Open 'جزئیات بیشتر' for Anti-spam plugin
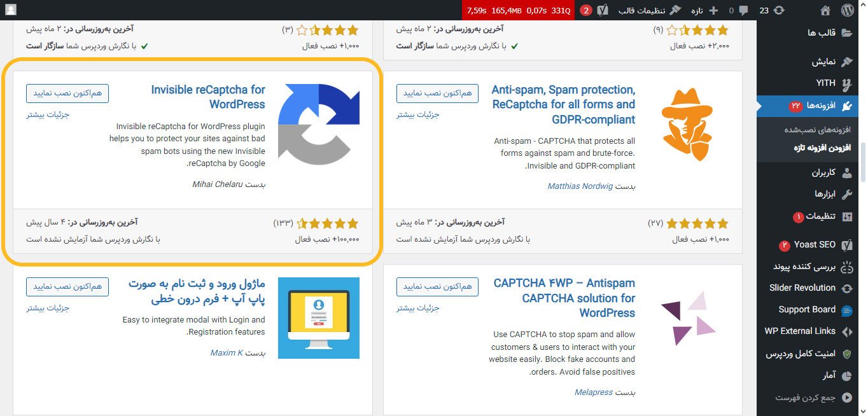 [x=417, y=114]
